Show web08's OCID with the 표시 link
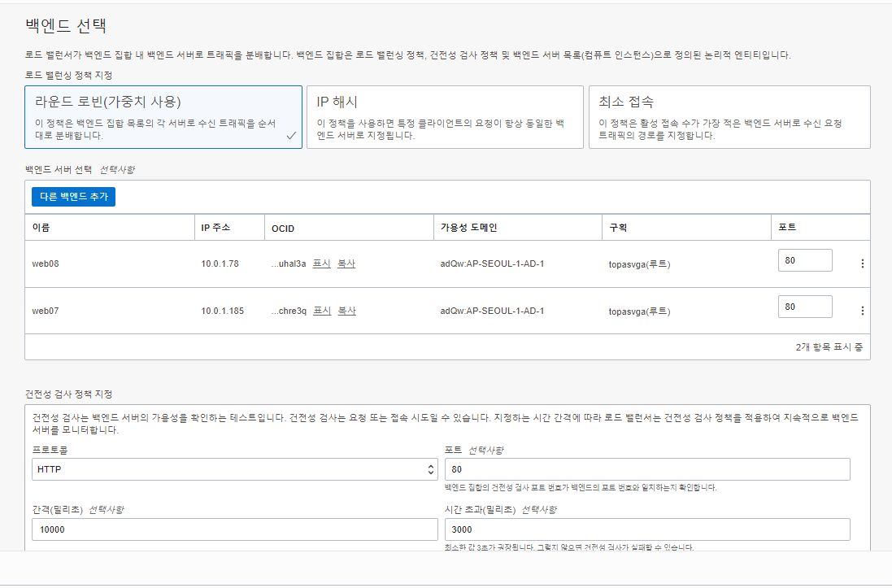 [320, 263]
